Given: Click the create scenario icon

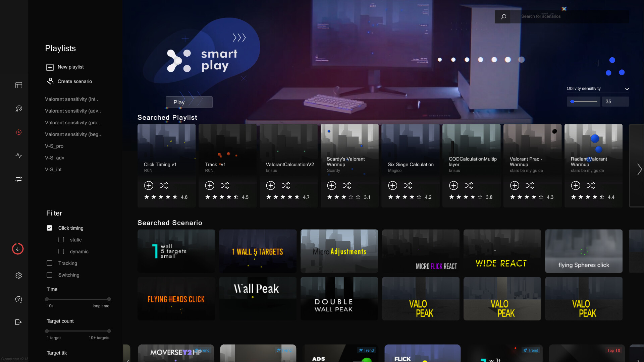Looking at the screenshot, I should (50, 81).
